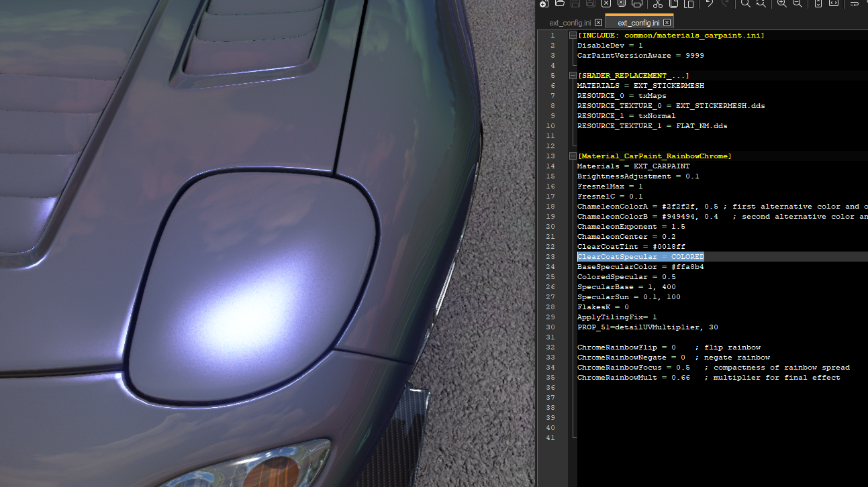This screenshot has height=487, width=868.
Task: Close the inactive ext_config.ini tab
Action: point(598,22)
